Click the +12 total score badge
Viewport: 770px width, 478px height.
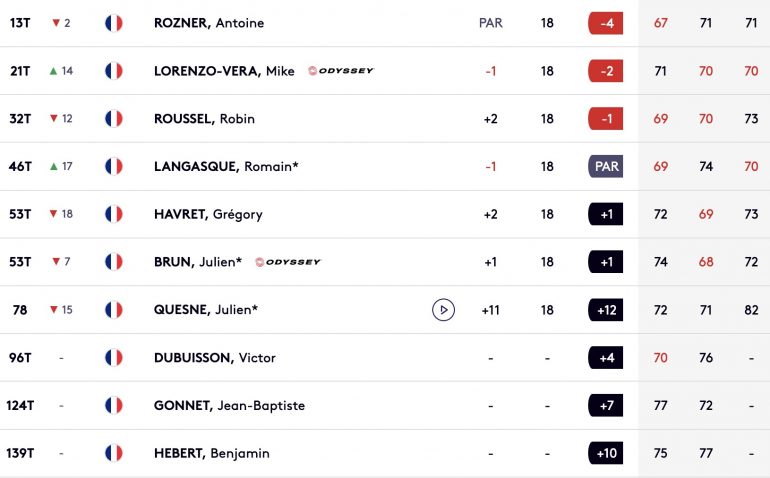tap(605, 310)
